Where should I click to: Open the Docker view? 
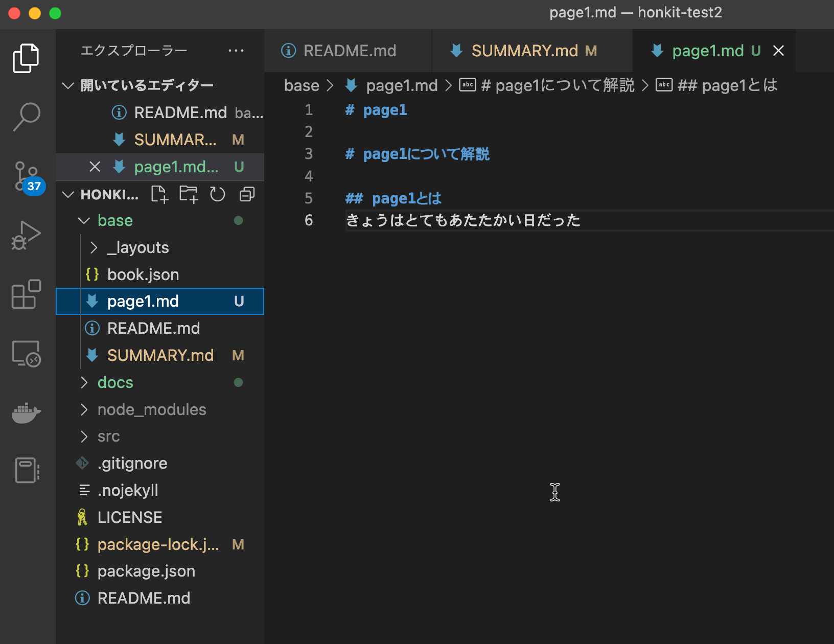[x=26, y=412]
